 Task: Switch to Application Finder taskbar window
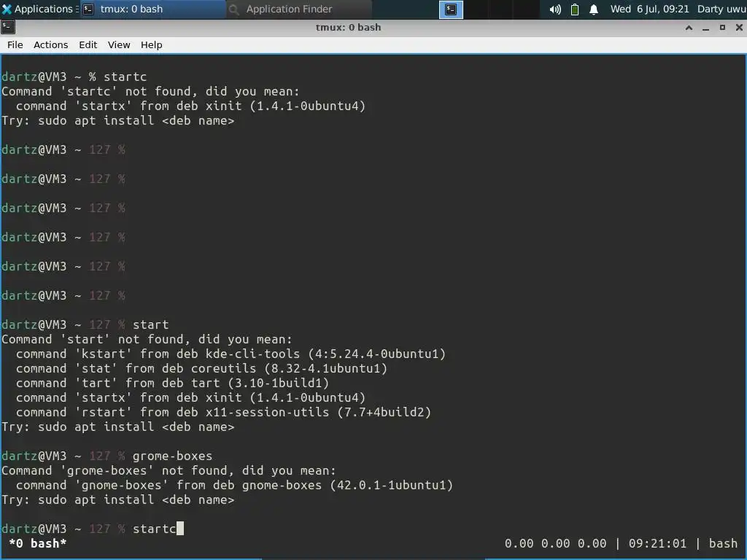[298, 9]
